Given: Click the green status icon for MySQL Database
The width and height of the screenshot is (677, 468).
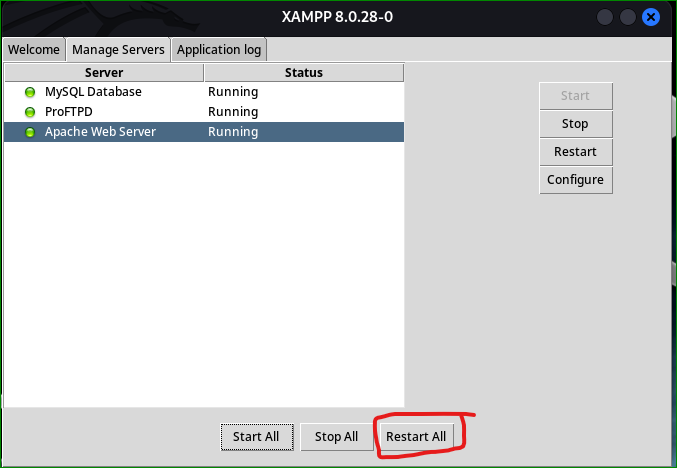Looking at the screenshot, I should tap(30, 92).
